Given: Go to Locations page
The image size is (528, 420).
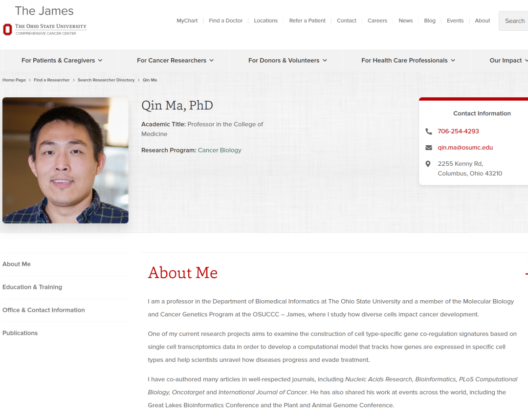Looking at the screenshot, I should (x=265, y=21).
